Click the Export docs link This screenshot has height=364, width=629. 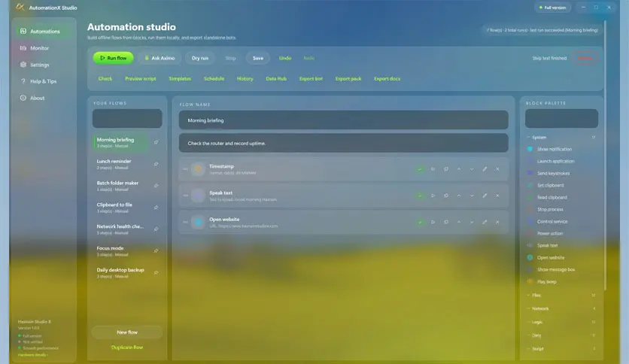(387, 78)
